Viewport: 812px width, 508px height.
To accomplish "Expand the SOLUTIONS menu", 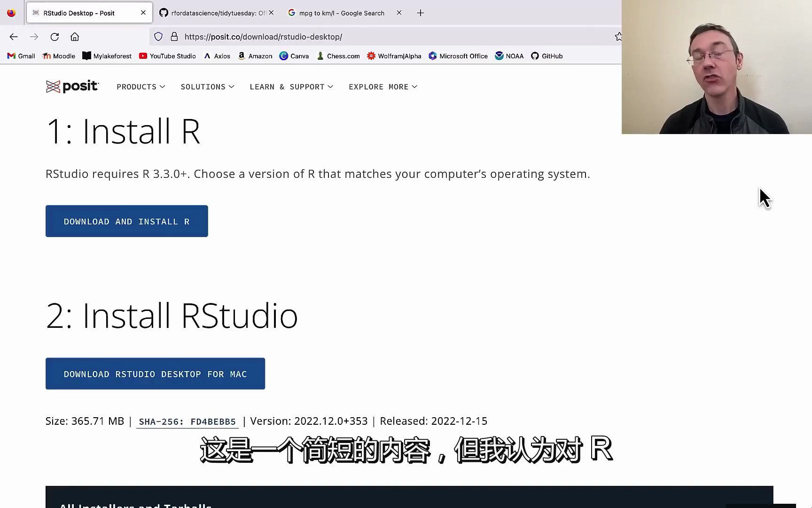I will (207, 87).
